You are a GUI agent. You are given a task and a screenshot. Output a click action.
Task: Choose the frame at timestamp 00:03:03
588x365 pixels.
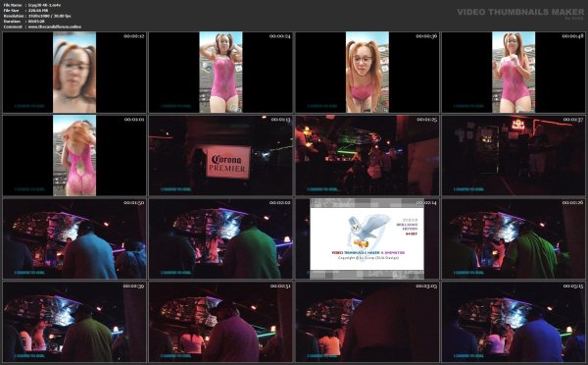tap(367, 322)
